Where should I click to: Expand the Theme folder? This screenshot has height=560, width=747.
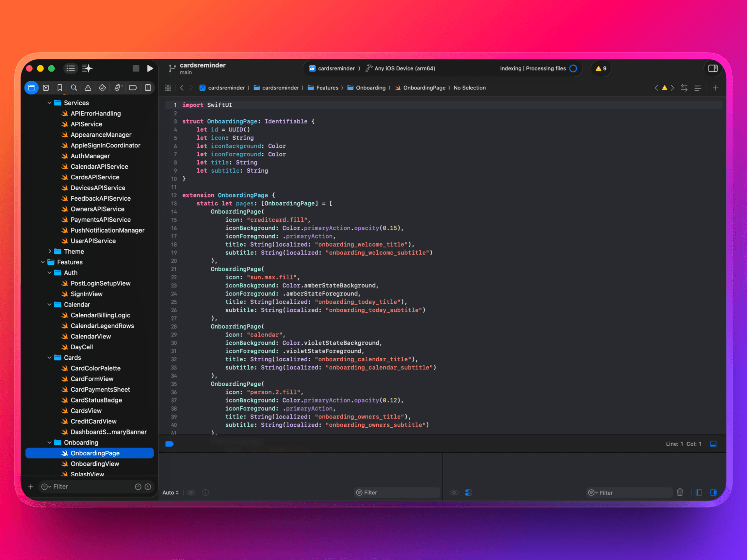click(x=50, y=252)
